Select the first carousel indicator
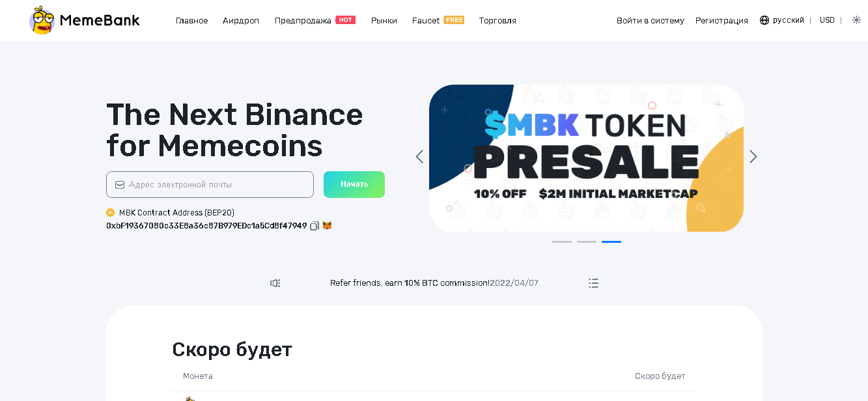868x401 pixels. point(562,242)
